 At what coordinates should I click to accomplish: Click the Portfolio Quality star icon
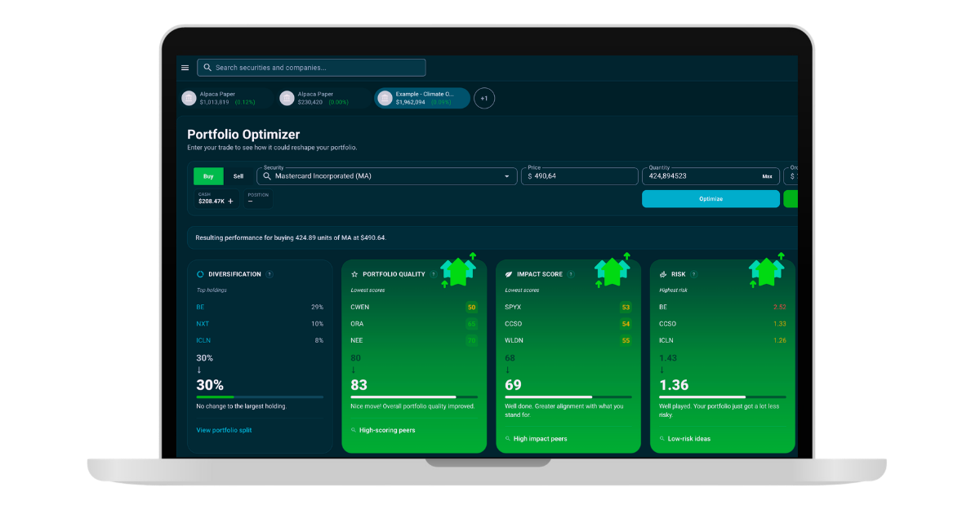[x=354, y=274]
